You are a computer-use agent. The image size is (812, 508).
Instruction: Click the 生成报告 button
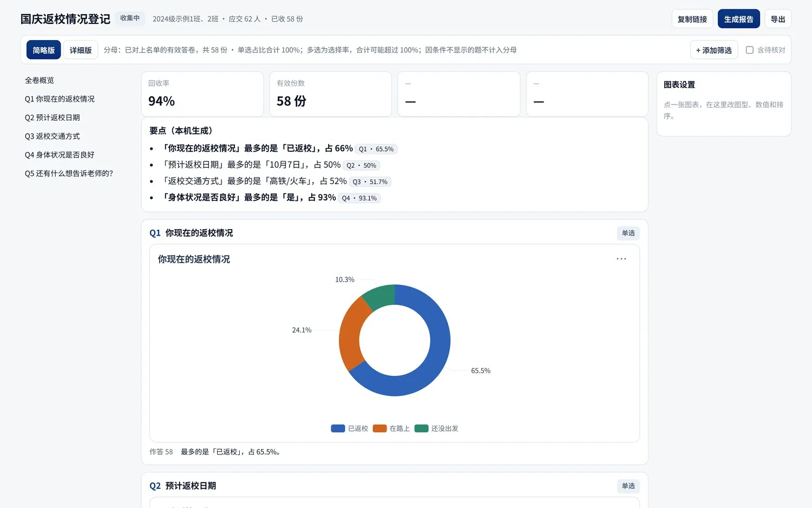pyautogui.click(x=739, y=19)
